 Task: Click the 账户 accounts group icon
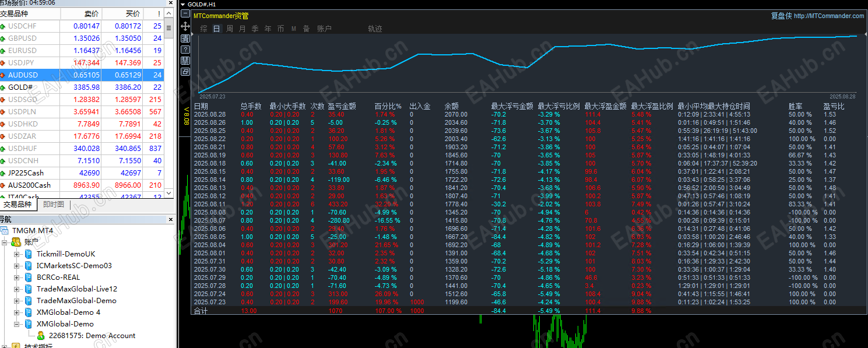[16, 242]
